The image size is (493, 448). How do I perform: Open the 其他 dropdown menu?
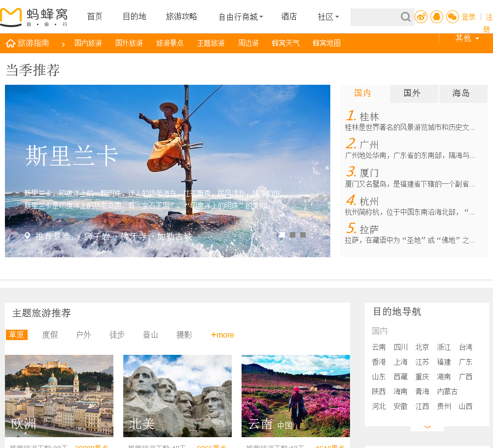[467, 38]
